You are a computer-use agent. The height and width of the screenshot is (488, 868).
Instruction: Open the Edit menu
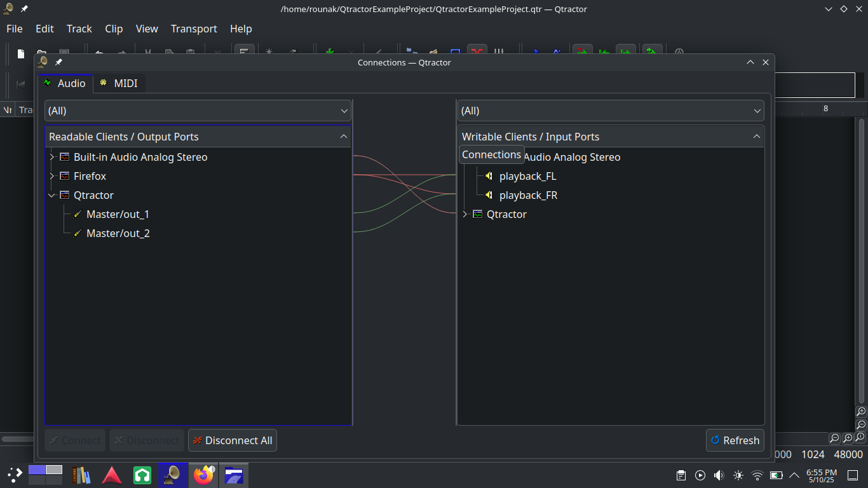pos(44,29)
